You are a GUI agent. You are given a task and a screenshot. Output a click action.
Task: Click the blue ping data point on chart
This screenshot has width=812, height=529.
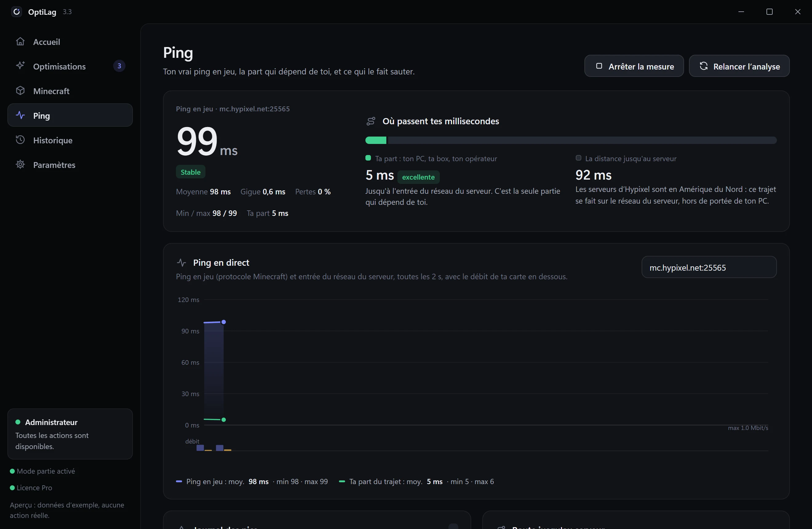coord(224,322)
